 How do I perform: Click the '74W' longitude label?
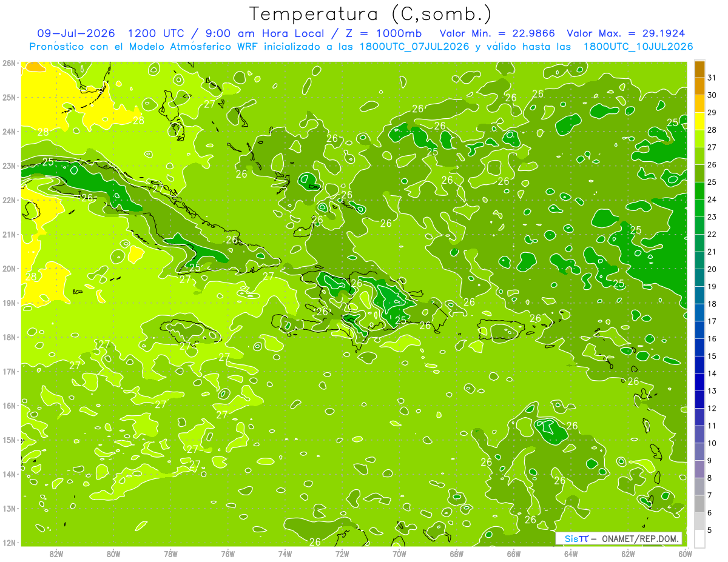(285, 553)
